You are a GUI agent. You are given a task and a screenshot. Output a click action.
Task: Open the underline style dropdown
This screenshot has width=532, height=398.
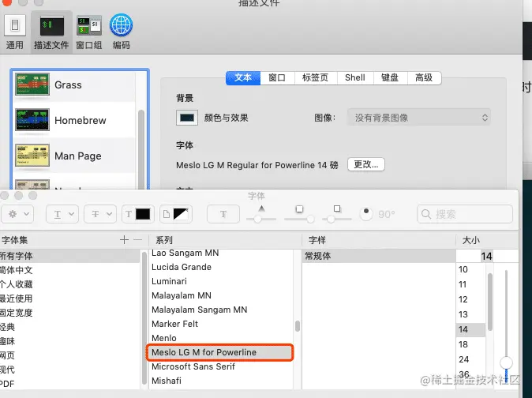pos(62,214)
